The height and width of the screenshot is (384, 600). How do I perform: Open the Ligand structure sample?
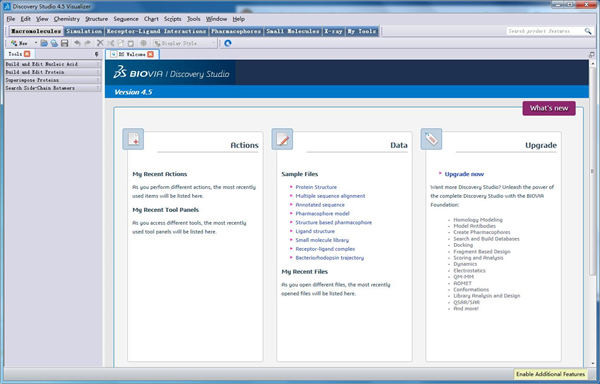point(315,231)
